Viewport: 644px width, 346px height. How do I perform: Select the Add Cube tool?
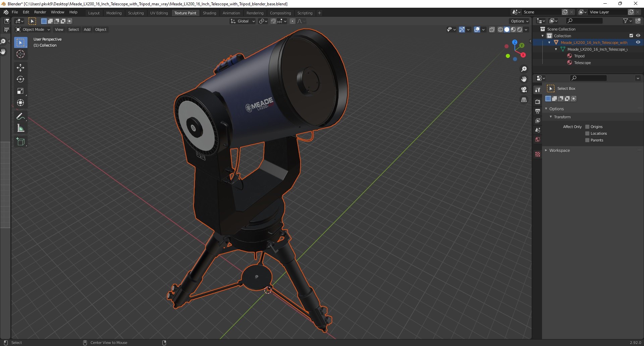coord(20,142)
